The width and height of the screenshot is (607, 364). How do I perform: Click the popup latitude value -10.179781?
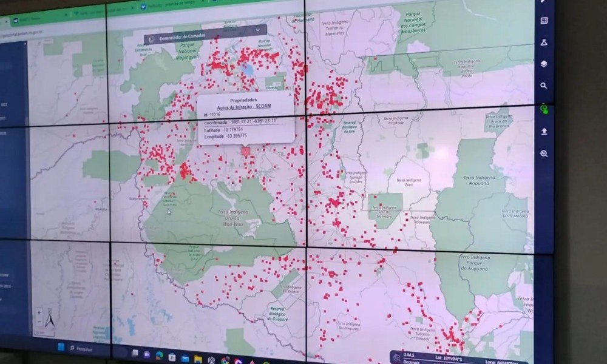(x=233, y=130)
